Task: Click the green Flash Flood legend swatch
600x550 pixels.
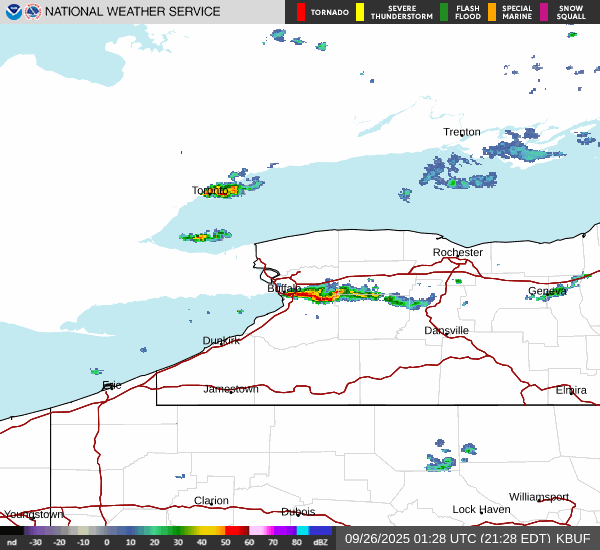Action: pos(444,12)
